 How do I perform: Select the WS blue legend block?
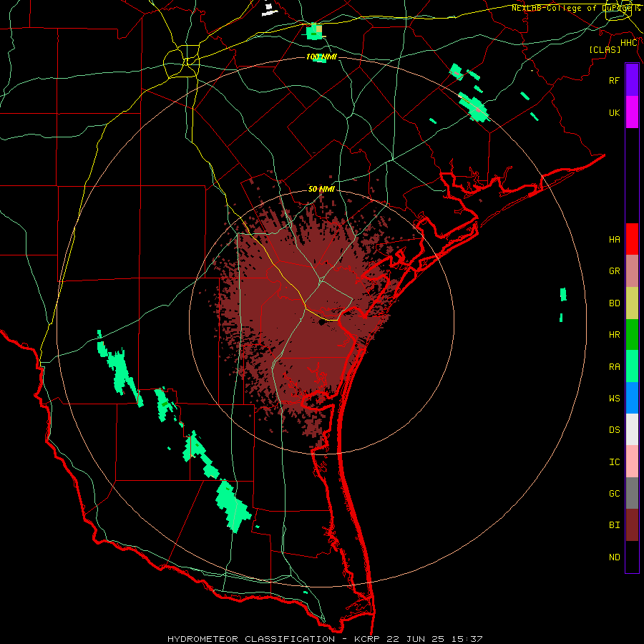point(632,398)
